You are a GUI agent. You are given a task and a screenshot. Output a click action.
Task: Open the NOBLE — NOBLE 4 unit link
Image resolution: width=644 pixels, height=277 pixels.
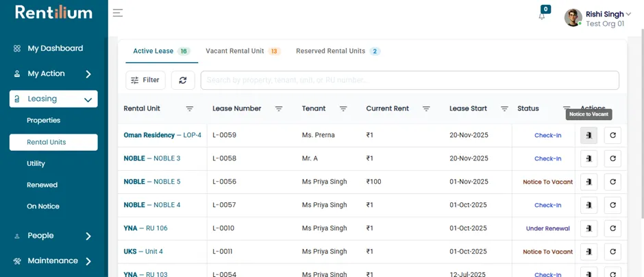pyautogui.click(x=152, y=205)
